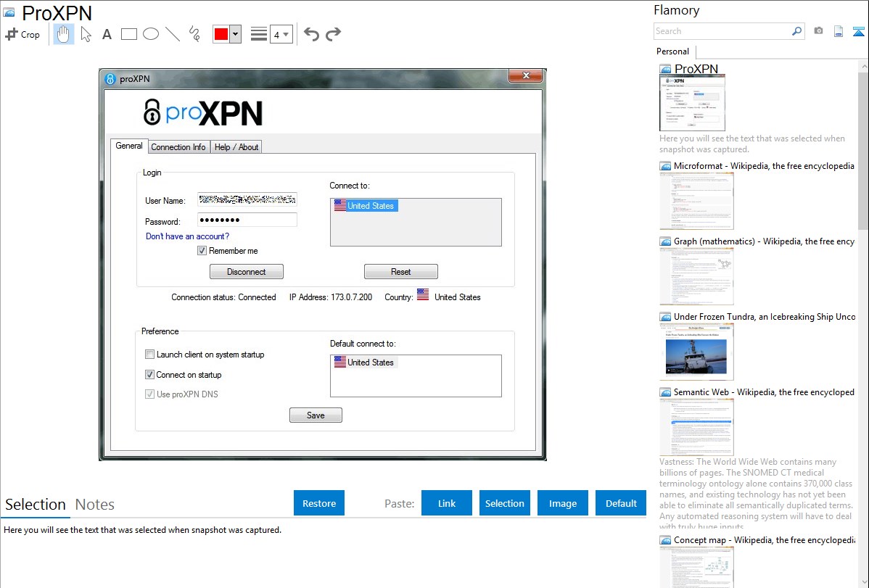Open the Microformat Wikipedia snapshot thumbnail

(696, 201)
